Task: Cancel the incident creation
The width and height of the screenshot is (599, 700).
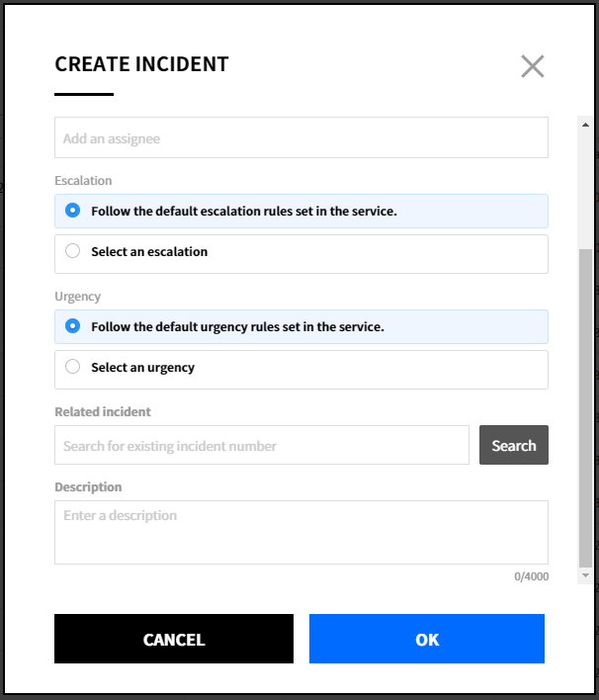Action: 174,639
